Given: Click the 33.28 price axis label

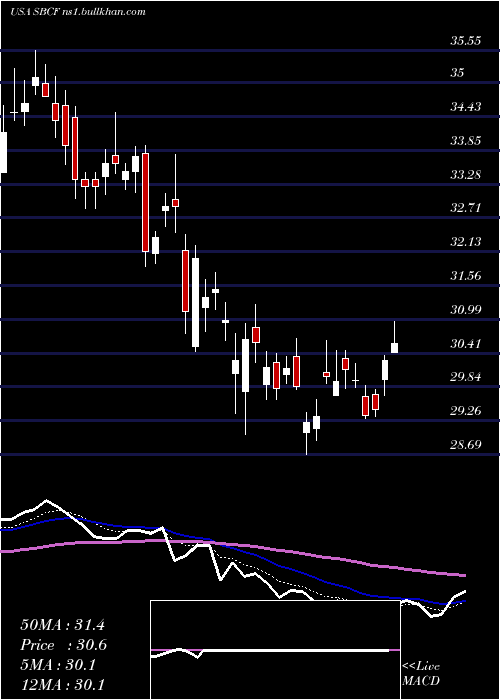Looking at the screenshot, I should tap(465, 174).
